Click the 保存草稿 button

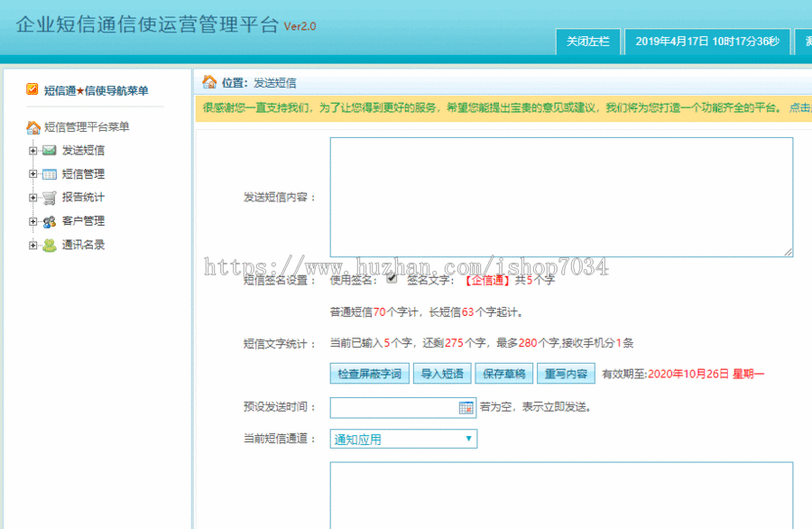[x=503, y=374]
